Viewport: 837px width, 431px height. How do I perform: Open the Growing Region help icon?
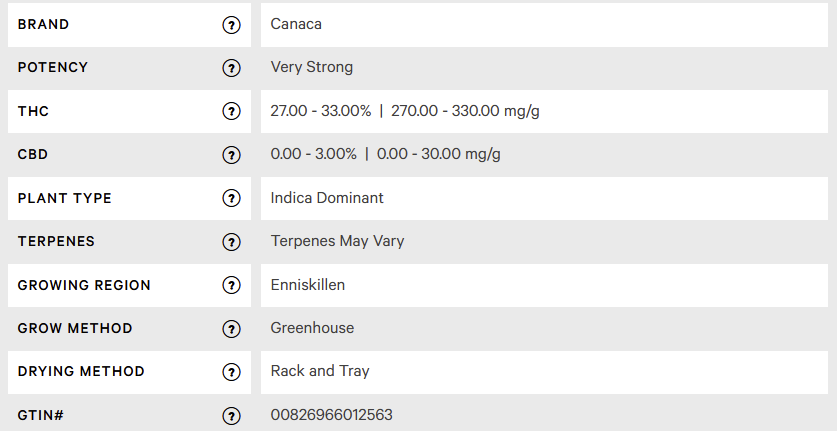(231, 285)
